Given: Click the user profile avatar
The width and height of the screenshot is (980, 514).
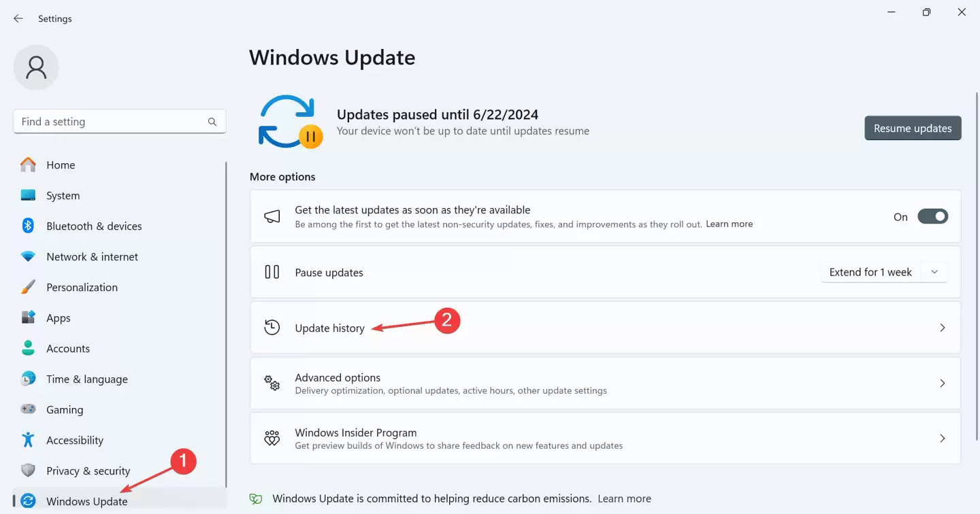Looking at the screenshot, I should (36, 67).
